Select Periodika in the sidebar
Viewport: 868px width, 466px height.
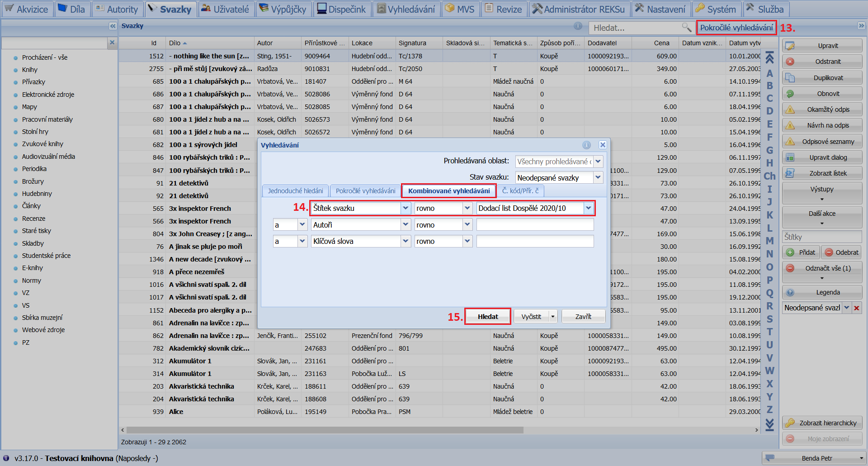click(34, 169)
